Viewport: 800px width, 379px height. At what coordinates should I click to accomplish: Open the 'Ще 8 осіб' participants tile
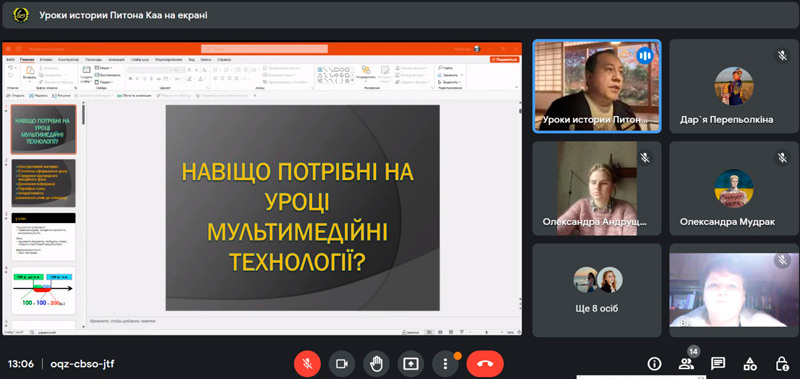pos(597,290)
